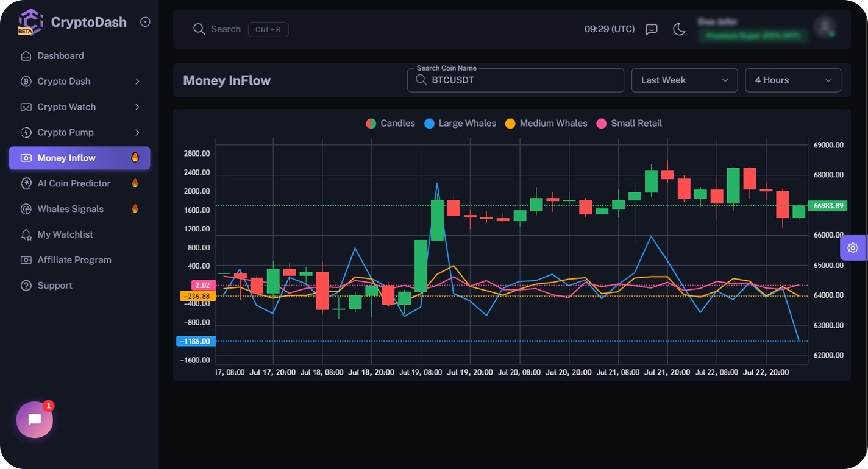
Task: Click the Small Retail pink legend dot
Action: click(x=602, y=124)
